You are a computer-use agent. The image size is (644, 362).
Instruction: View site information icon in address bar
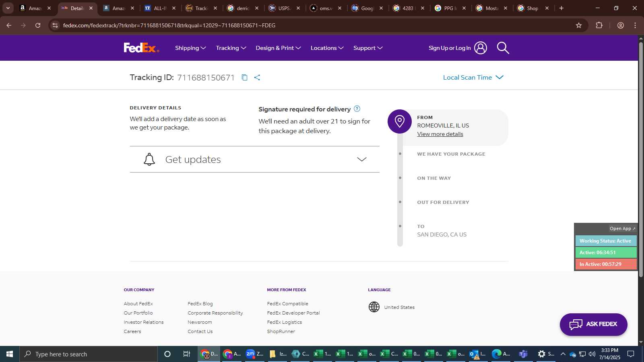tap(55, 25)
